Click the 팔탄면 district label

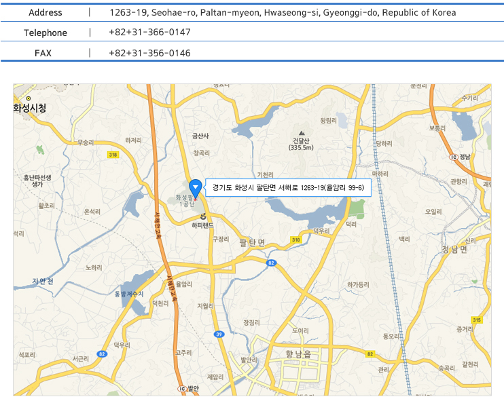(252, 243)
